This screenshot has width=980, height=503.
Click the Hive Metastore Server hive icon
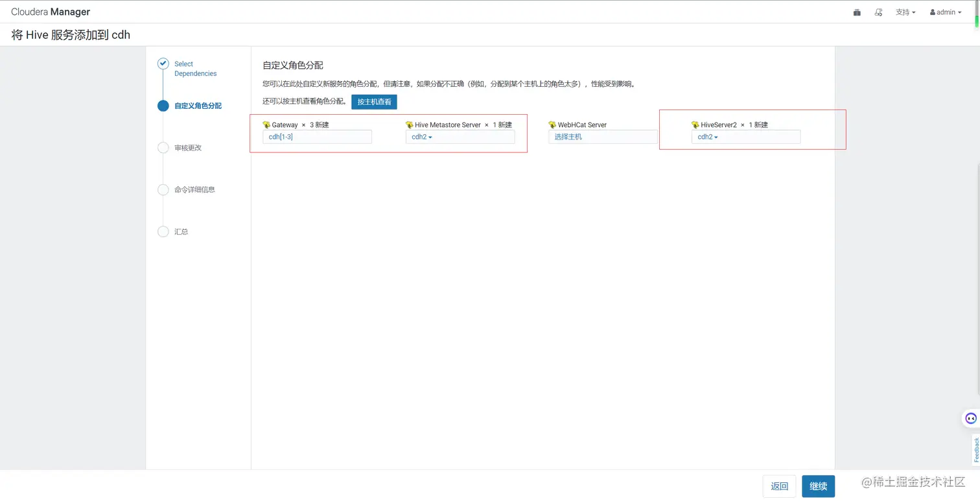tap(410, 124)
